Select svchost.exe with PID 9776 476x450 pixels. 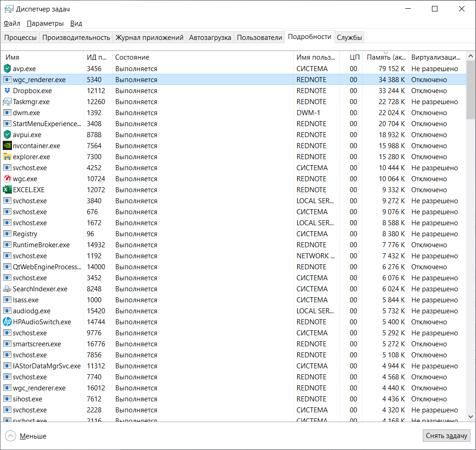point(234,333)
